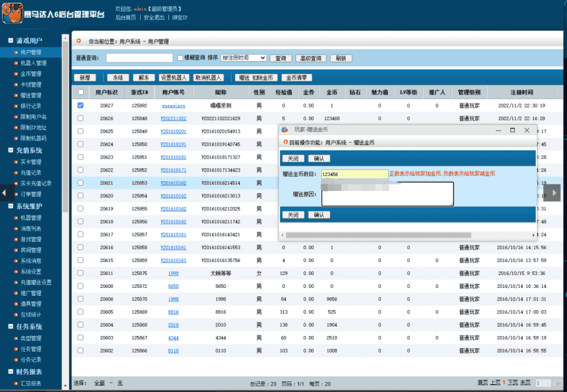Open the 按注册时间 sort dropdown
Image resolution: width=567 pixels, height=392 pixels.
[x=244, y=58]
